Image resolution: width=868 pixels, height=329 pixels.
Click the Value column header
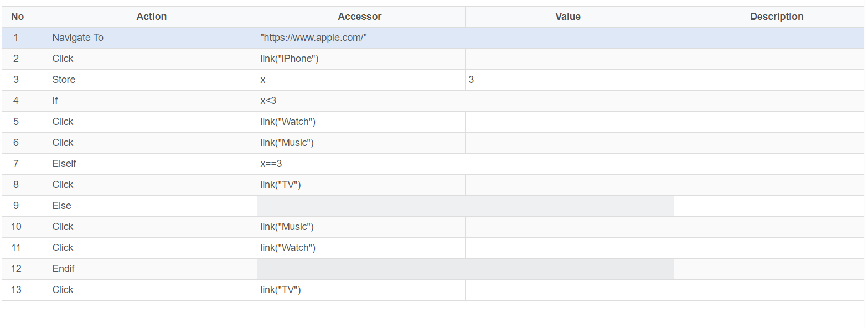[x=569, y=17]
